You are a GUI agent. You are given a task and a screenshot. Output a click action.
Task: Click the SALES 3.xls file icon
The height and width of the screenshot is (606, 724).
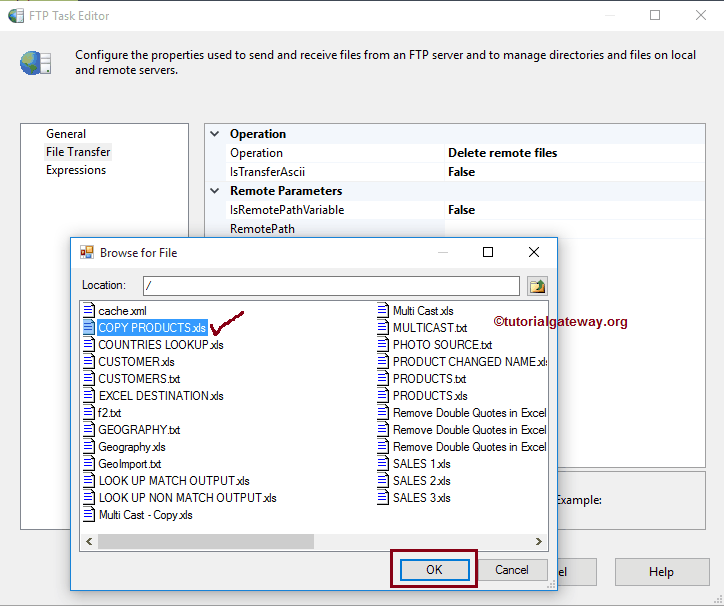click(383, 498)
